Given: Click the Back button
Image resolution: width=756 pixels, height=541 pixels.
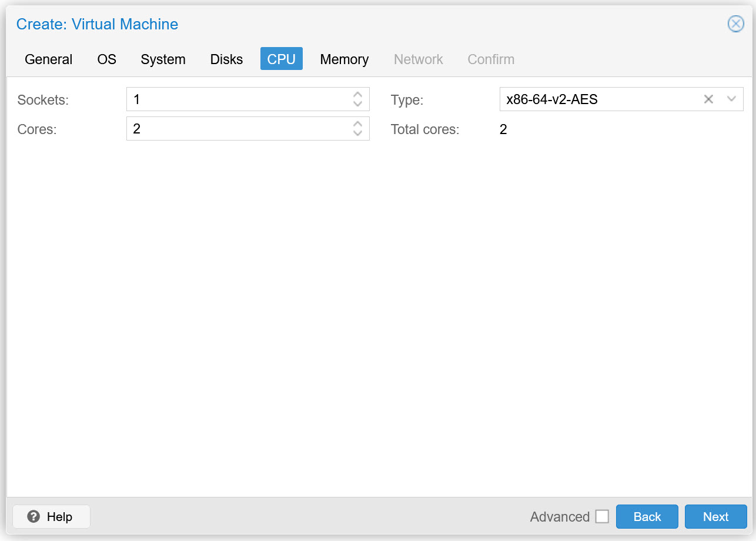Looking at the screenshot, I should (647, 516).
